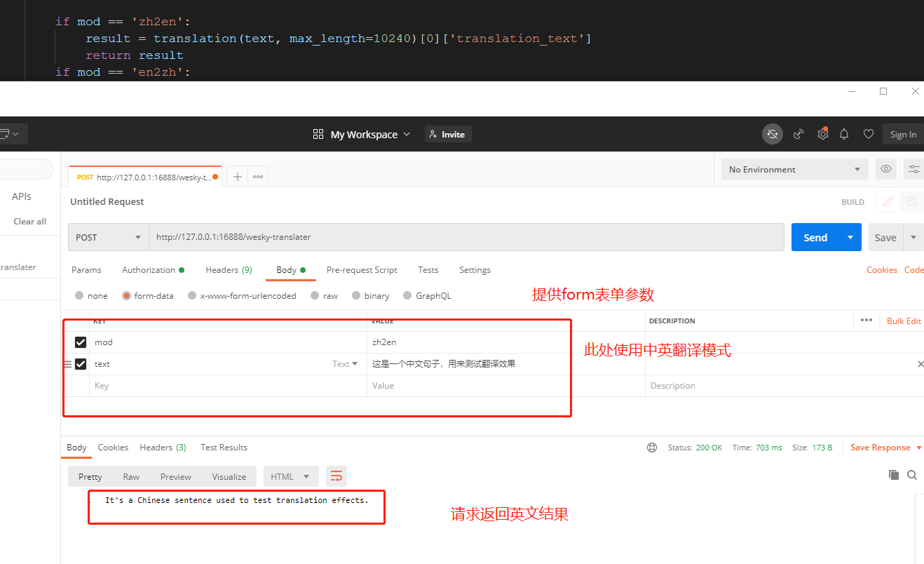Screen dimensions: 924x564
Task: Click the Cookies link near Code
Action: tap(882, 270)
